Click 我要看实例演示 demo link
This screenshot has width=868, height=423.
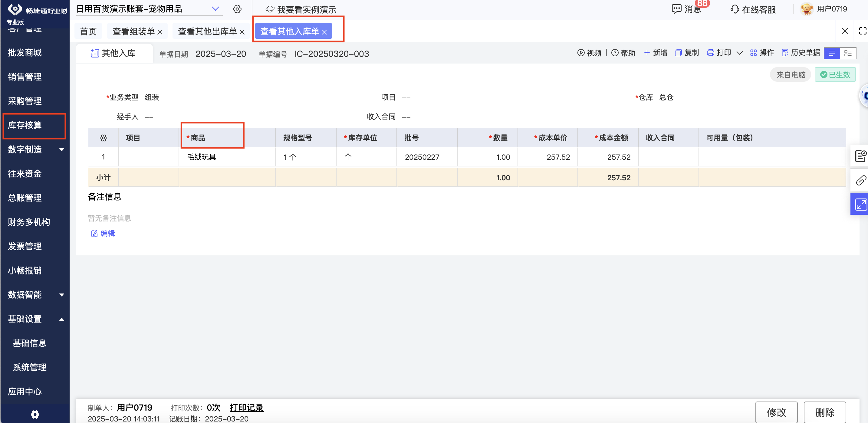click(301, 9)
